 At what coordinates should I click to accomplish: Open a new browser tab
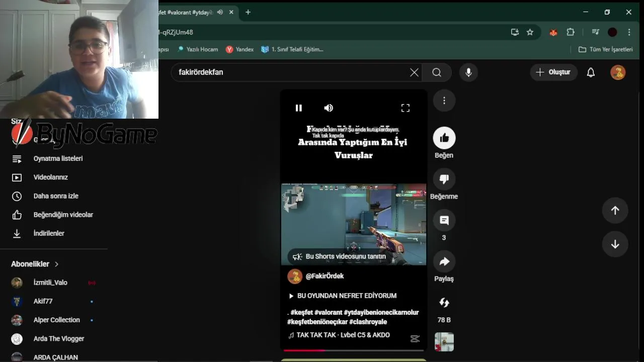[x=248, y=12]
